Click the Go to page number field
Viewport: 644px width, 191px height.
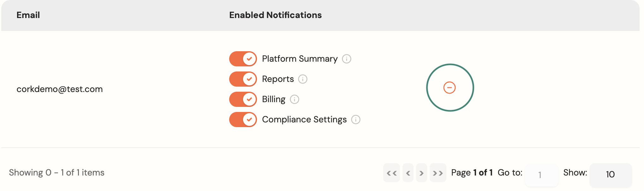541,175
